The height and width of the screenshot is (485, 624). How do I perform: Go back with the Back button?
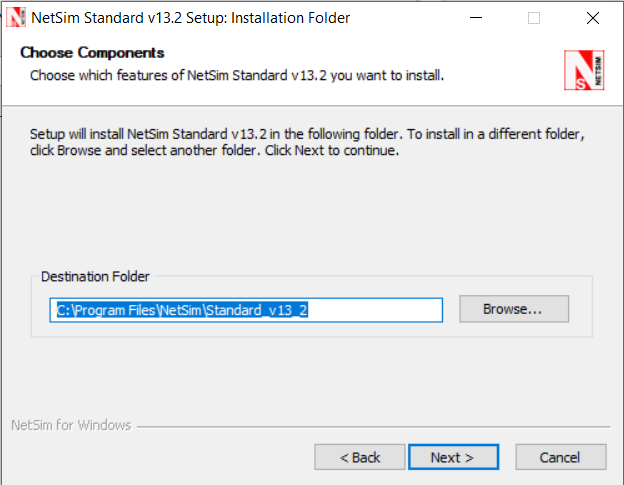[360, 457]
